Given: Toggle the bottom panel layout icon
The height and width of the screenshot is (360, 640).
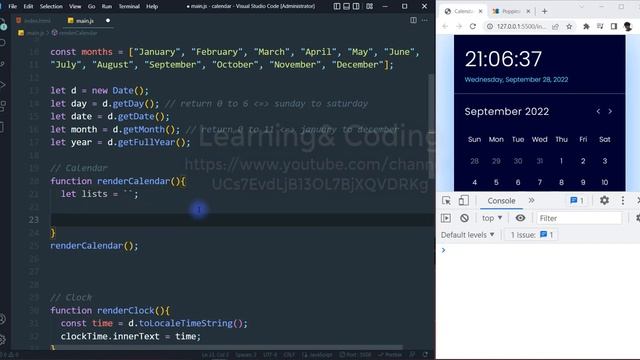Looking at the screenshot, I should click(347, 6).
